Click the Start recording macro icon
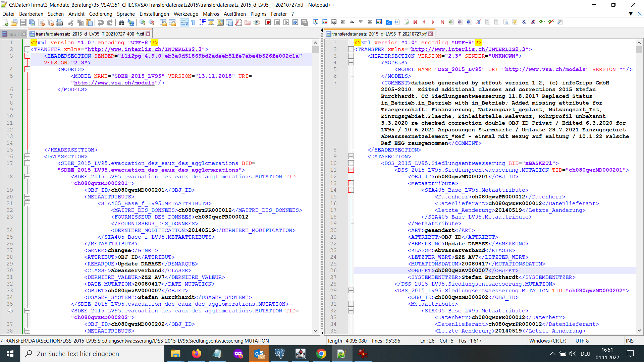The image size is (644, 362). click(x=268, y=22)
